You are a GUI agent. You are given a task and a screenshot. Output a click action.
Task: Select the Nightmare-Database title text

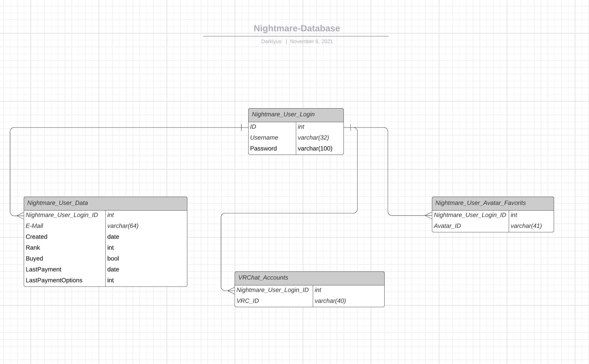297,28
